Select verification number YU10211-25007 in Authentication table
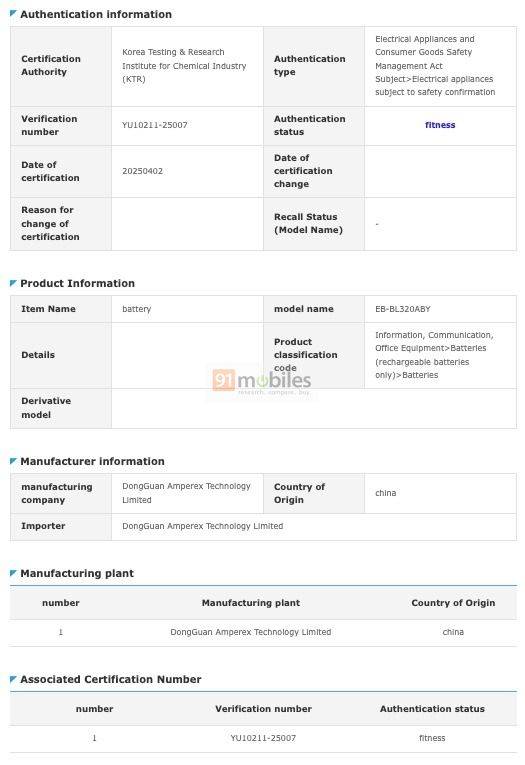The width and height of the screenshot is (525, 765). [x=155, y=125]
